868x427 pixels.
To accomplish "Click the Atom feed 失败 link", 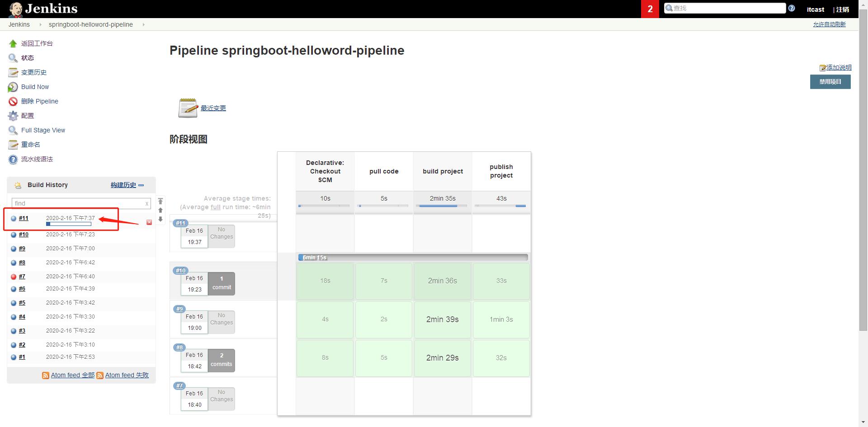I will (127, 375).
